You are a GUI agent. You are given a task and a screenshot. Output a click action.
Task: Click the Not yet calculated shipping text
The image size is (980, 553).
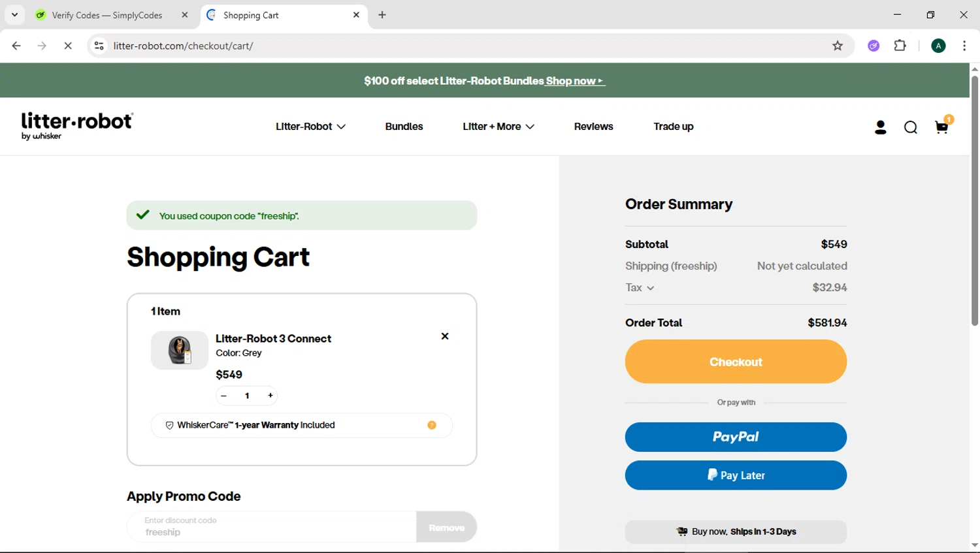coord(802,266)
